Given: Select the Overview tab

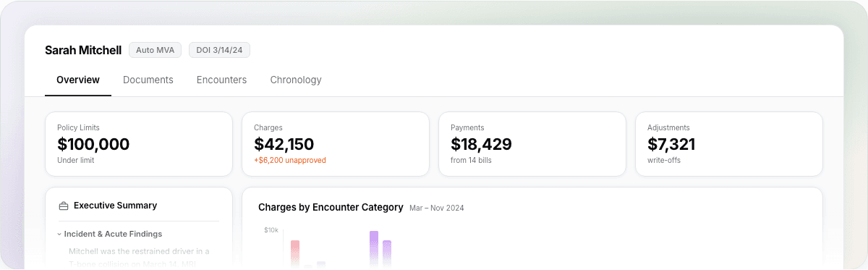Looking at the screenshot, I should pos(78,80).
